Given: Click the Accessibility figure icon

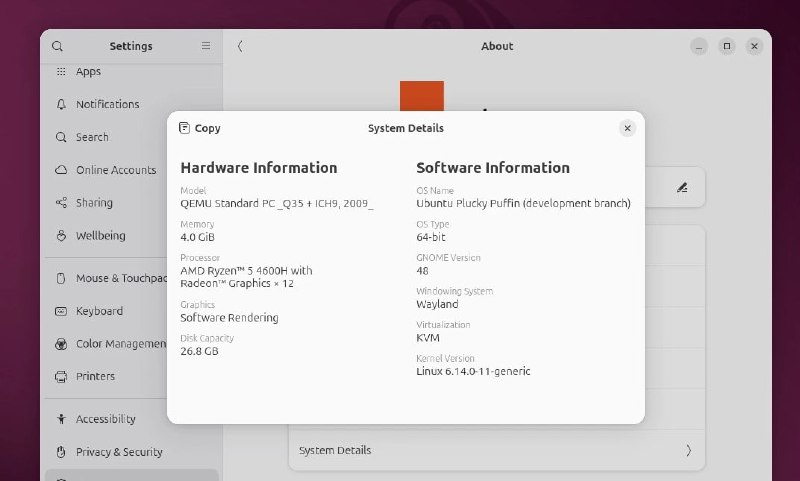Looking at the screenshot, I should click(61, 419).
